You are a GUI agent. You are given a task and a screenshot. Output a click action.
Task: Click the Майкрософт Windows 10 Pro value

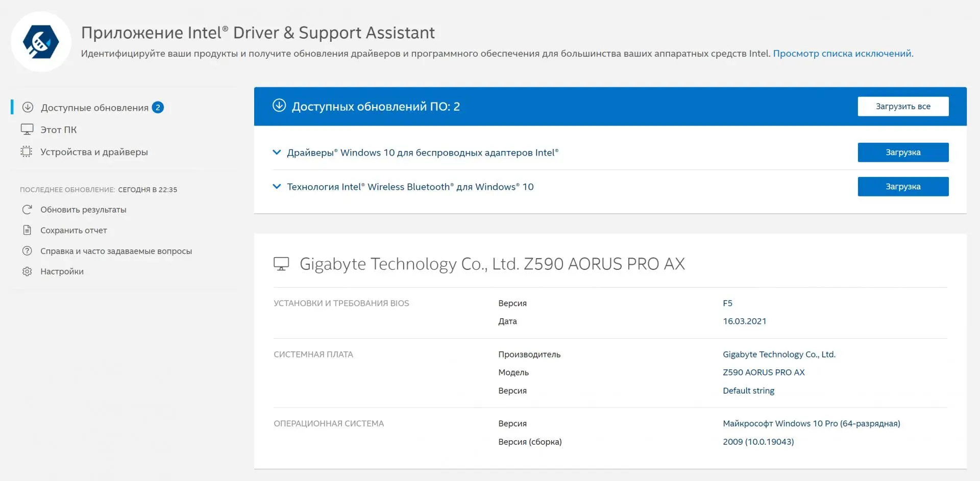point(812,423)
